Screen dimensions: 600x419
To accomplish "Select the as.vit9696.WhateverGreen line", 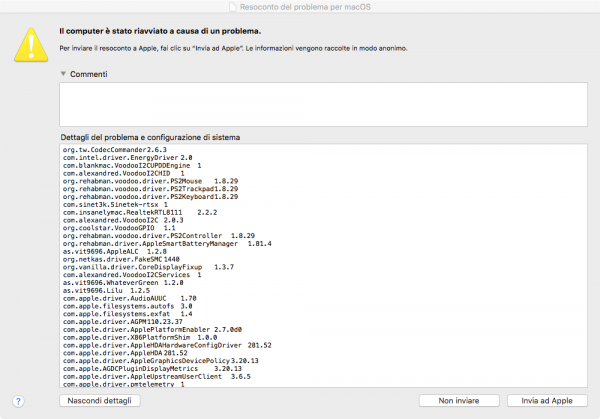I will (123, 283).
